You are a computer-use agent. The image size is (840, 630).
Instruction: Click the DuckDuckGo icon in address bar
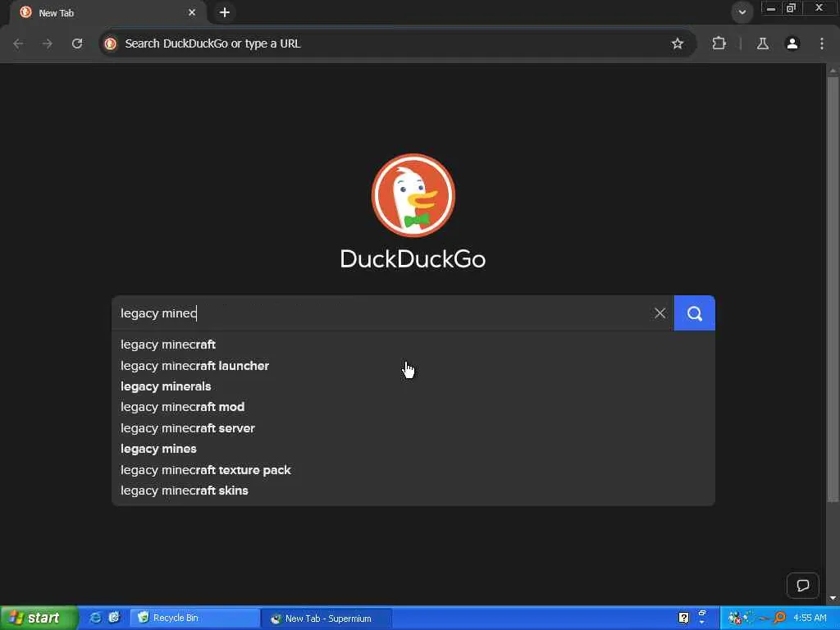[111, 43]
